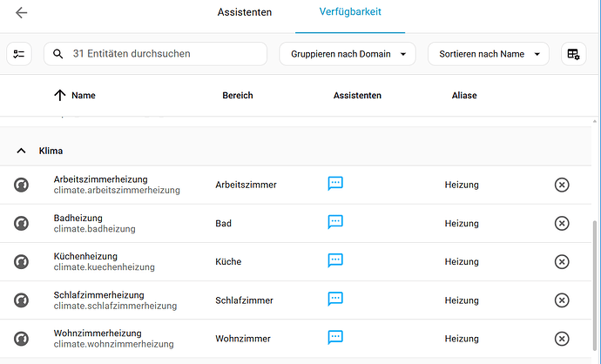Select the Verfügbarkeit tab
Image resolution: width=601 pixels, height=364 pixels.
click(x=350, y=12)
